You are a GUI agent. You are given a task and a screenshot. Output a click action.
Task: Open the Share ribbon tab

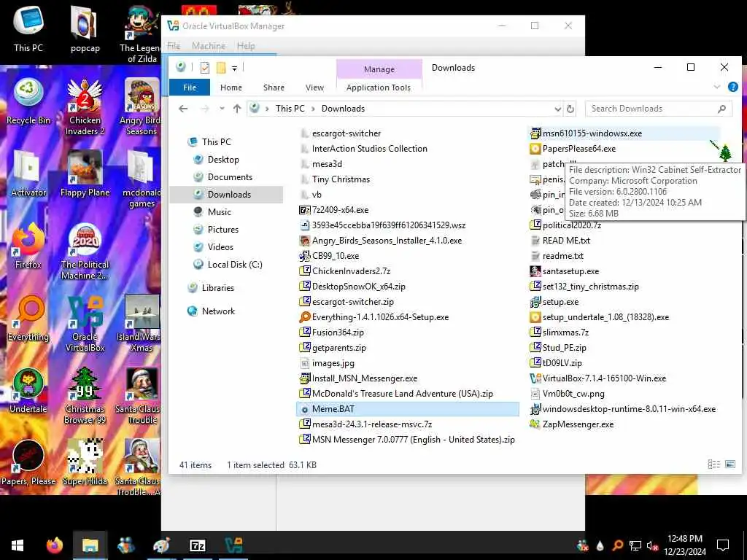[x=274, y=87]
